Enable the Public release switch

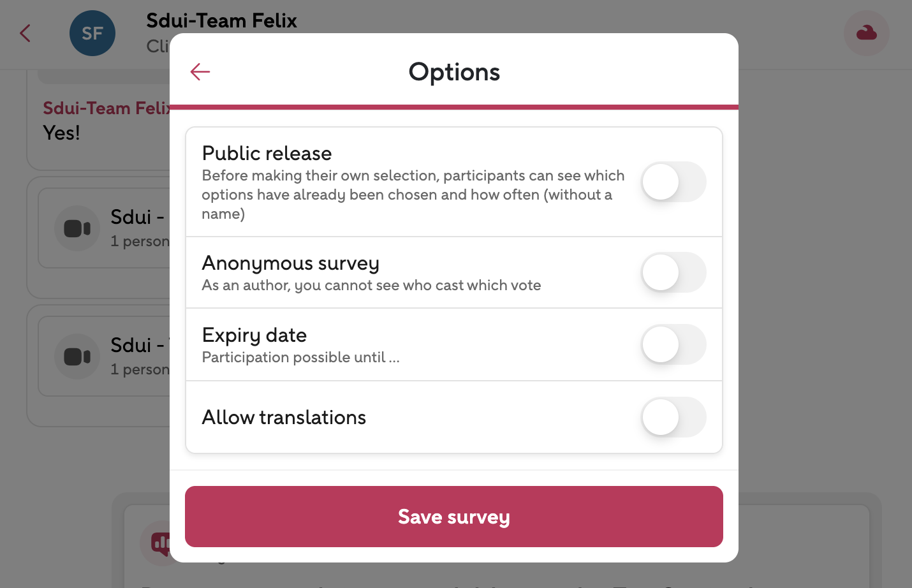pos(673,182)
